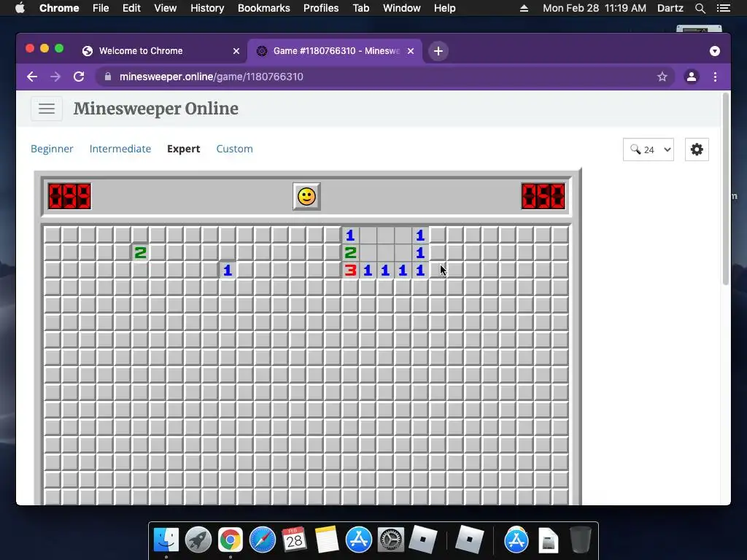Open the Profiles menu
The image size is (747, 560).
click(321, 8)
